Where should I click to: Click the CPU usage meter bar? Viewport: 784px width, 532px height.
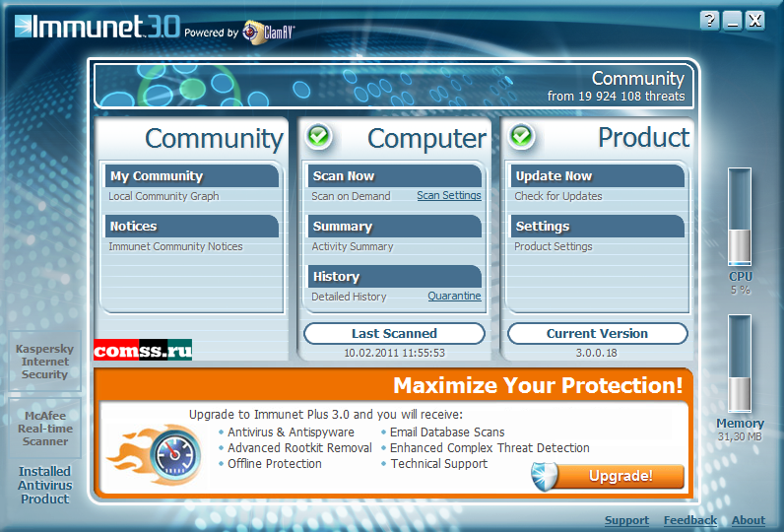pyautogui.click(x=740, y=217)
